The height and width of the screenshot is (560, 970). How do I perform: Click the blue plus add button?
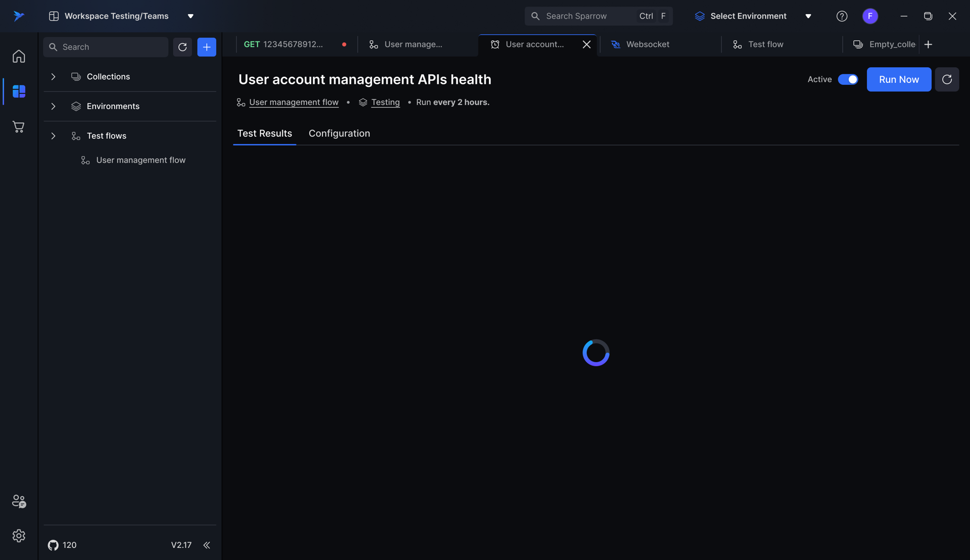pos(207,47)
